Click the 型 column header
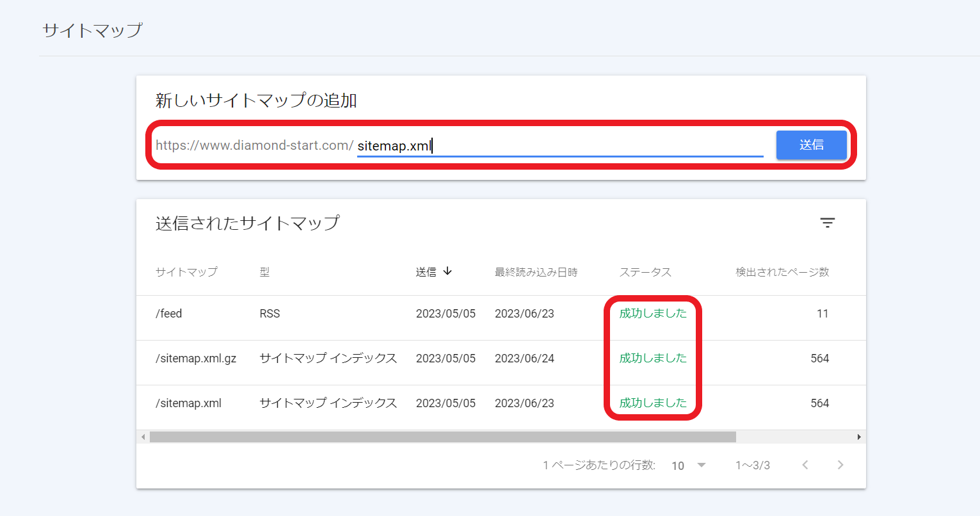 tap(264, 272)
